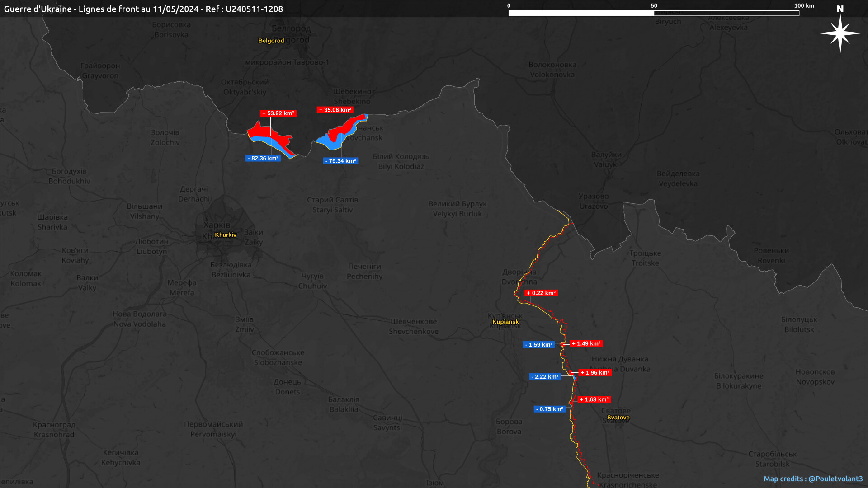The height and width of the screenshot is (488, 868).
Task: Click the Svatove yellow label
Action: 618,418
